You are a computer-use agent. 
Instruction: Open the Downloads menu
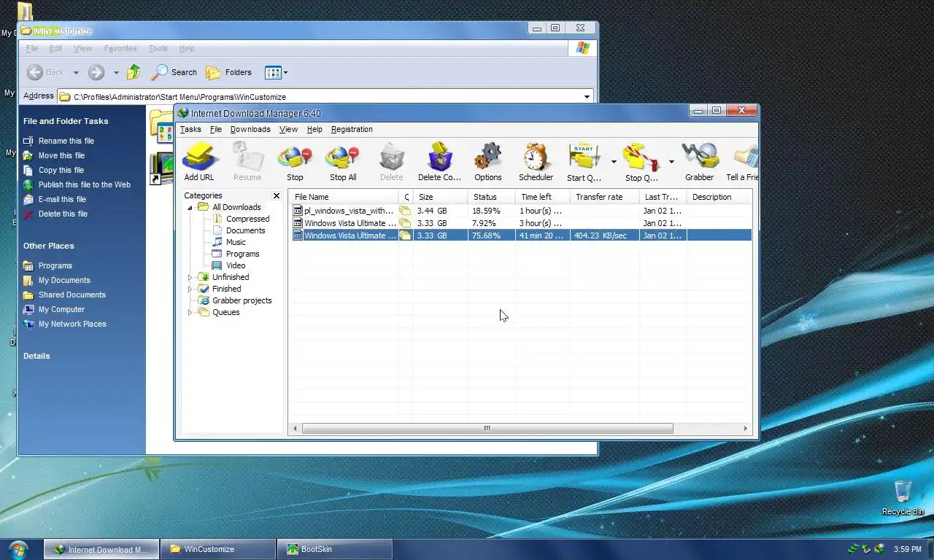pyautogui.click(x=250, y=129)
